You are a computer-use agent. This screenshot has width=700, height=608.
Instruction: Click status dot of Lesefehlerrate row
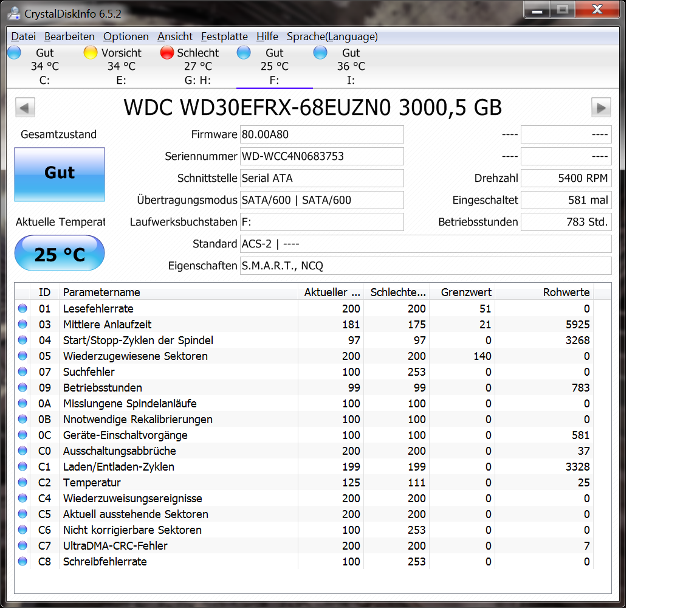click(22, 308)
